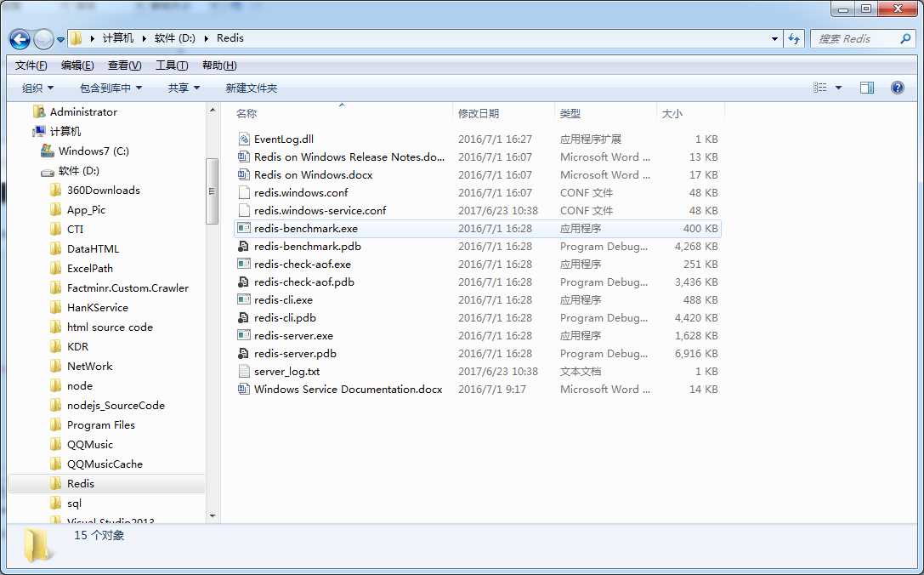
Task: Select server_log.txt file icon
Action: tap(244, 372)
